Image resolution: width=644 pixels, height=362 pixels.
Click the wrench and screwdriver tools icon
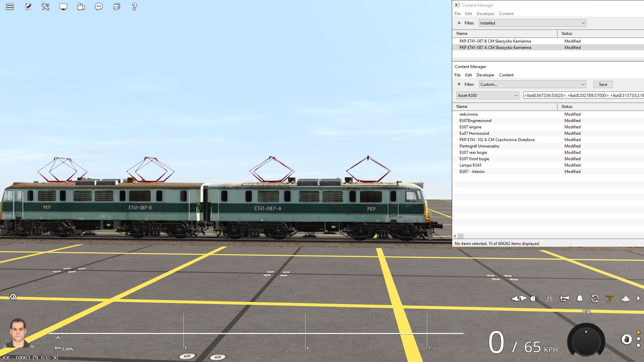coord(45,7)
